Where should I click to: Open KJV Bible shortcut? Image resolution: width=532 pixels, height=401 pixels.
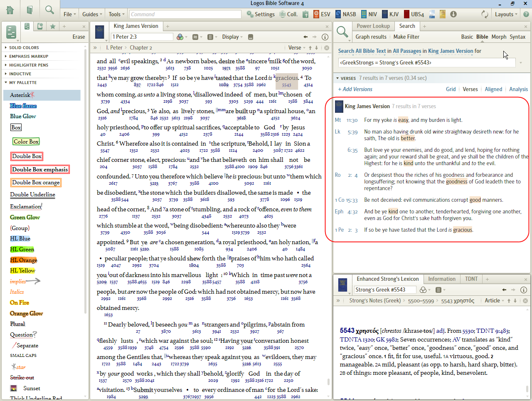tap(390, 14)
